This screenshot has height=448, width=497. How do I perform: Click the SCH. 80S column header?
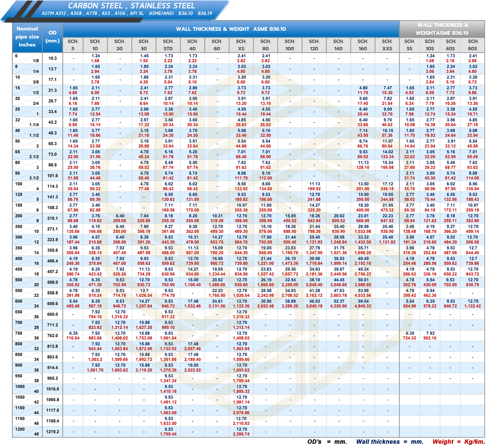pos(473,45)
